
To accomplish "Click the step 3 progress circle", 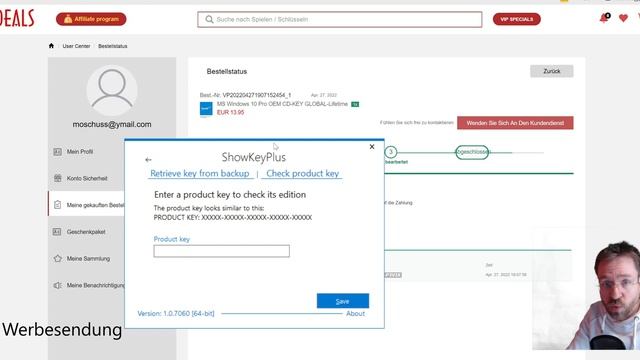I will tap(391, 152).
